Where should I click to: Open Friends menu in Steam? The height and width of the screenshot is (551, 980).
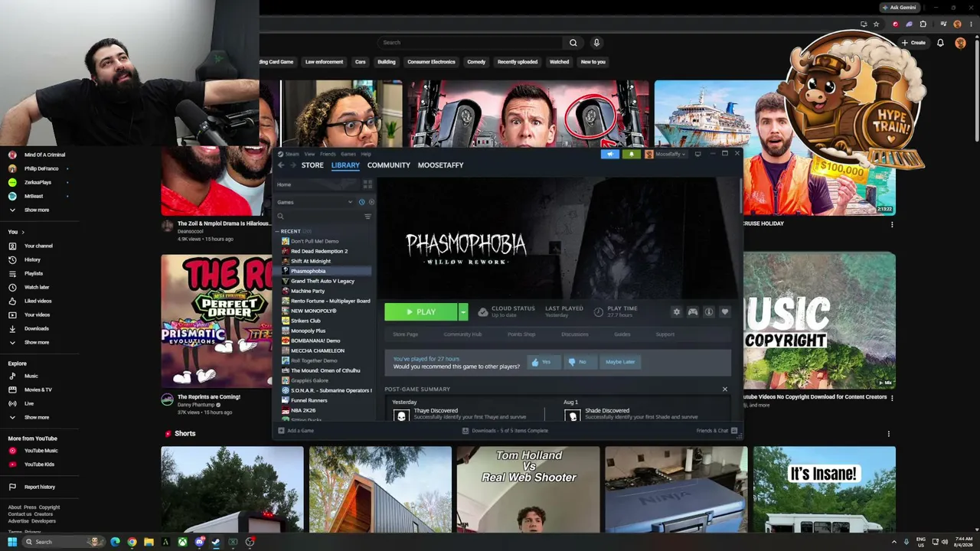tap(328, 154)
